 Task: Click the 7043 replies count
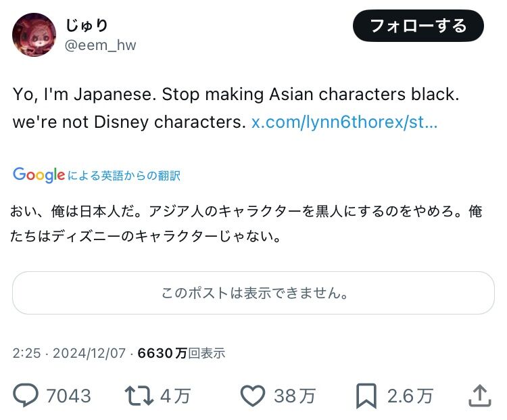pos(68,396)
